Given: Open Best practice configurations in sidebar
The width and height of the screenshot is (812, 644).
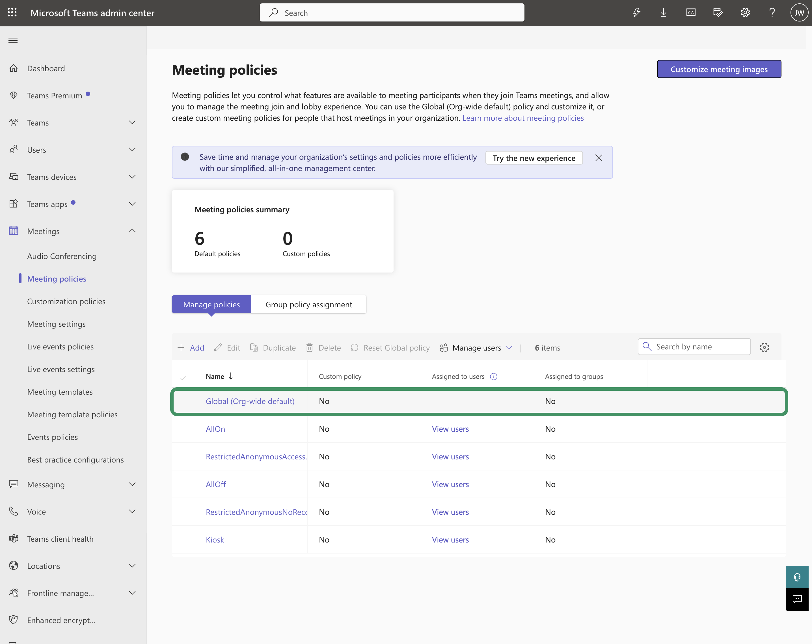Looking at the screenshot, I should [75, 459].
